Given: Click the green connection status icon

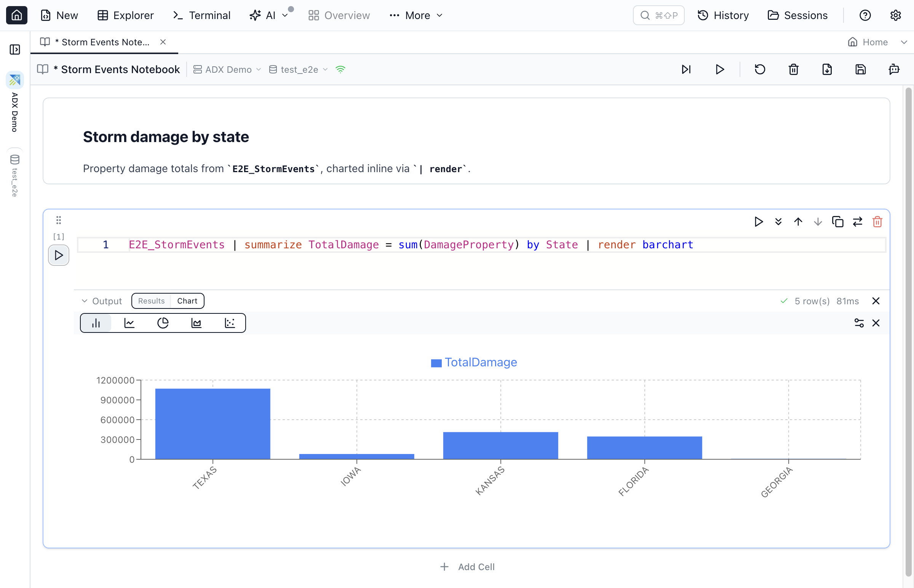Looking at the screenshot, I should point(340,69).
